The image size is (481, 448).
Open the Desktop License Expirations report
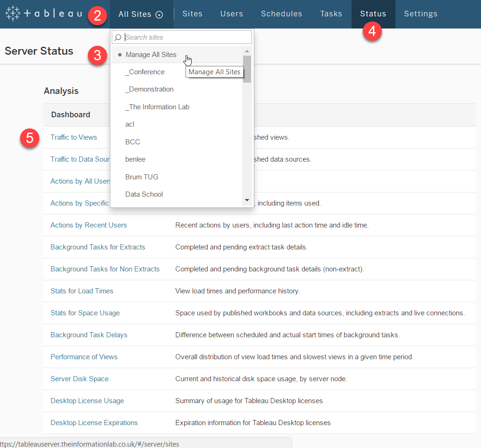[x=93, y=423]
